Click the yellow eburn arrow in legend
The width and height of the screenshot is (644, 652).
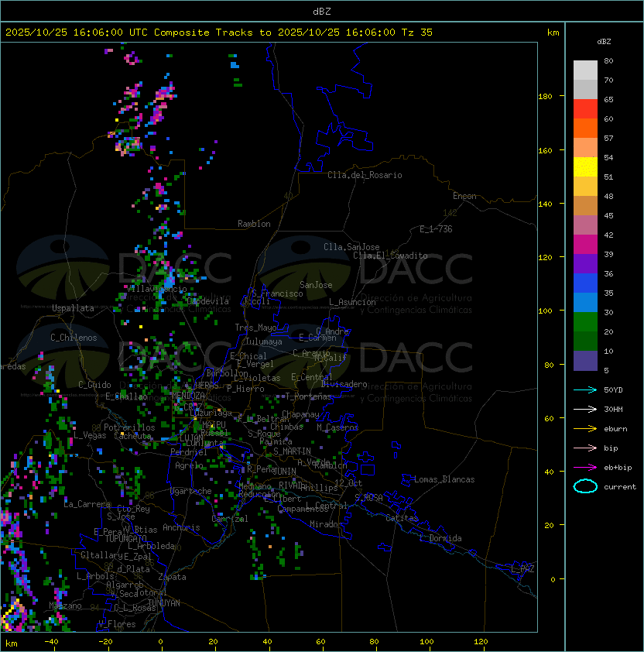tap(585, 428)
